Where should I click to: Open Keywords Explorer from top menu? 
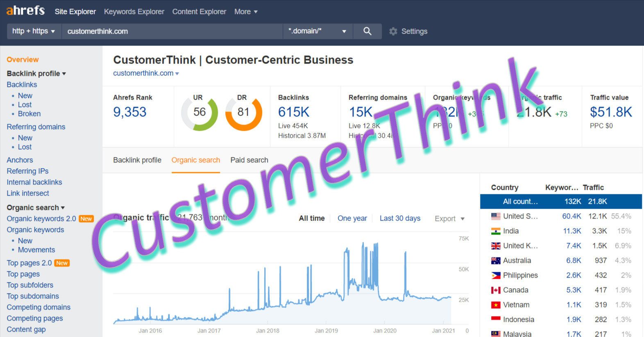(x=134, y=11)
